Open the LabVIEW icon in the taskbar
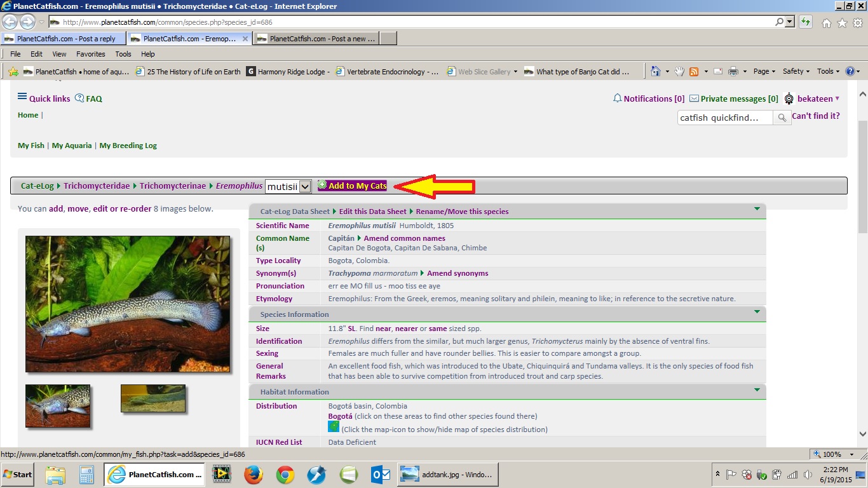The width and height of the screenshot is (868, 488). tap(222, 474)
